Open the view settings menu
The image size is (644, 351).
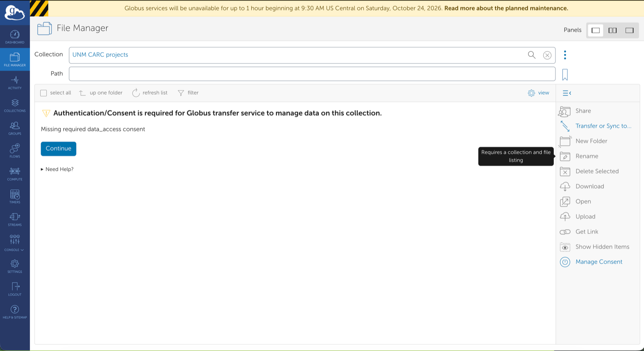[x=539, y=93]
